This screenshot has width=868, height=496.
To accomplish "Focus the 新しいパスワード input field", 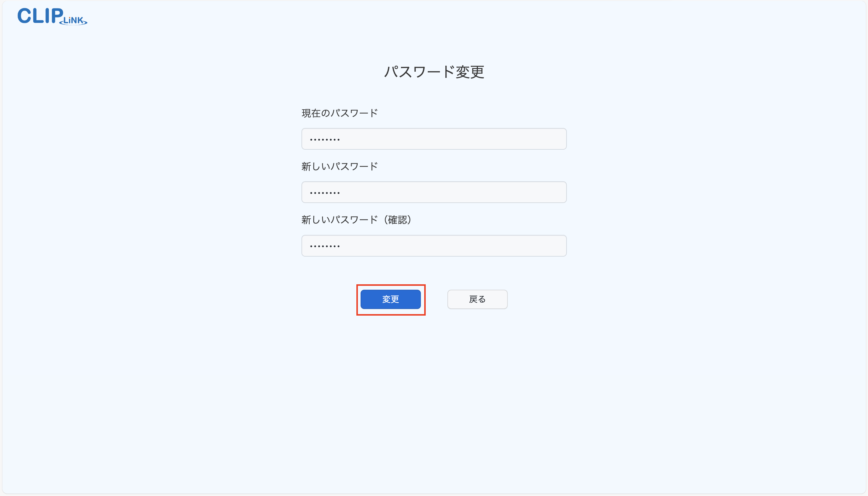I will [x=434, y=192].
